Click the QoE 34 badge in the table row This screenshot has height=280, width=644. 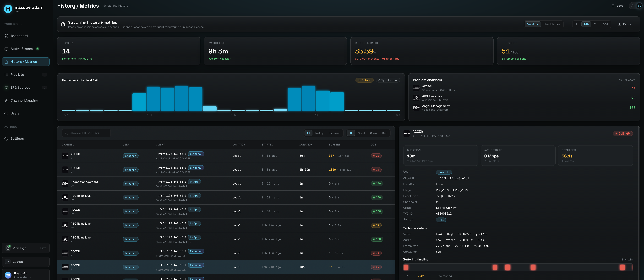click(376, 253)
